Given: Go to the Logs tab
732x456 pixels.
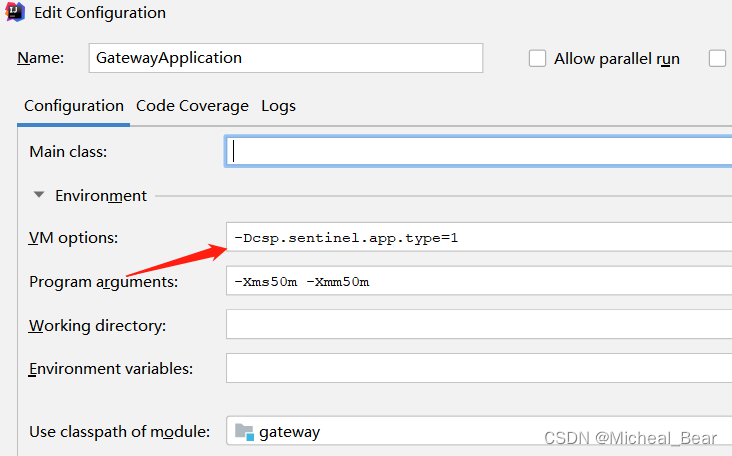Looking at the screenshot, I should [278, 106].
